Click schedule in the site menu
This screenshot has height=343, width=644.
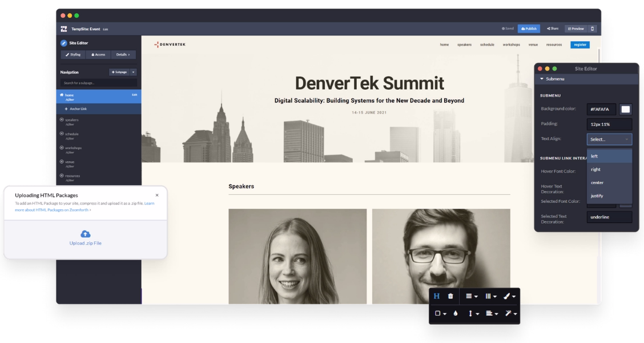point(487,45)
